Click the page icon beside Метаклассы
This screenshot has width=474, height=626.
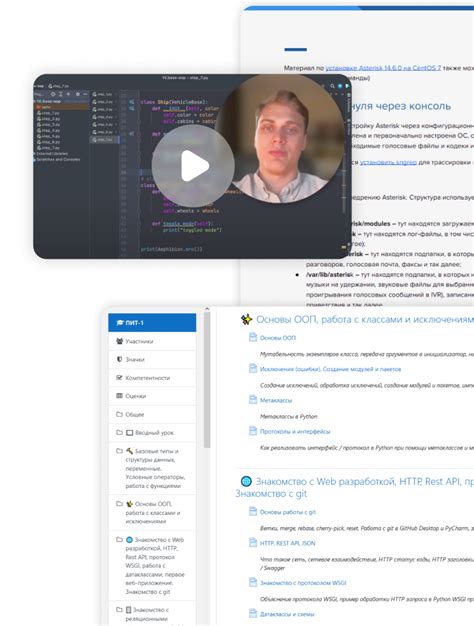tap(253, 400)
